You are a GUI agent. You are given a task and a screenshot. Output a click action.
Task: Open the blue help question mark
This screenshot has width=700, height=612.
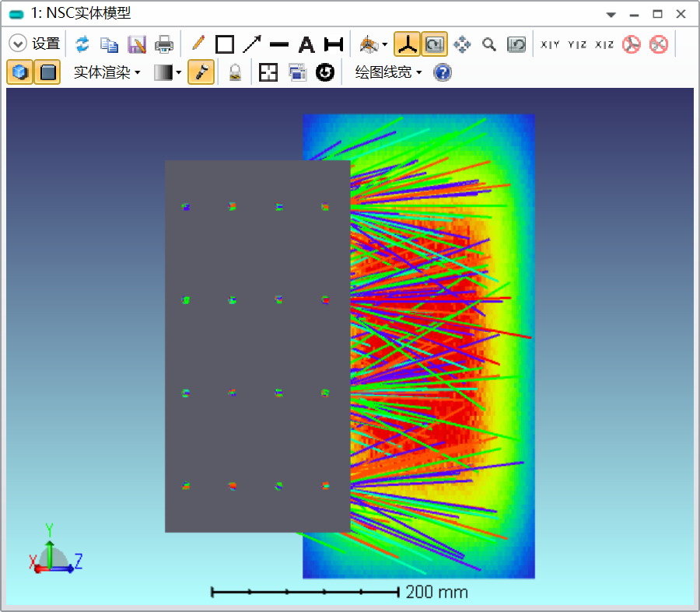click(x=443, y=73)
